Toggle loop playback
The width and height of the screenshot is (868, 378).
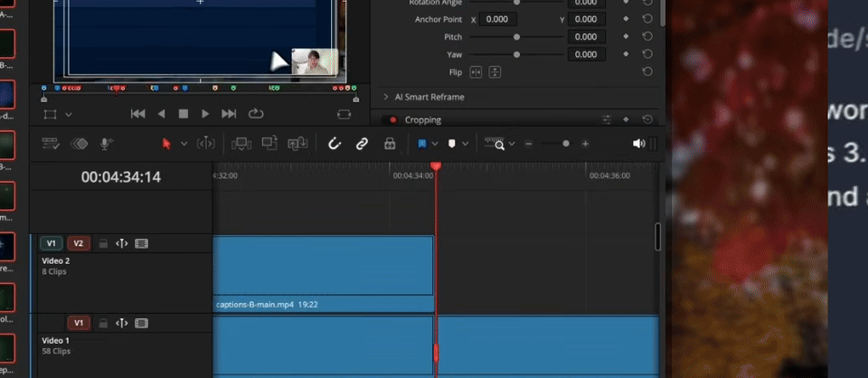(x=255, y=113)
